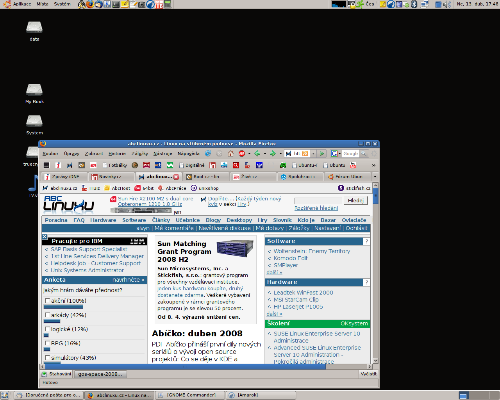Click the red Stop loading icon
Screen dimensions: 500x400
[x=242, y=153]
